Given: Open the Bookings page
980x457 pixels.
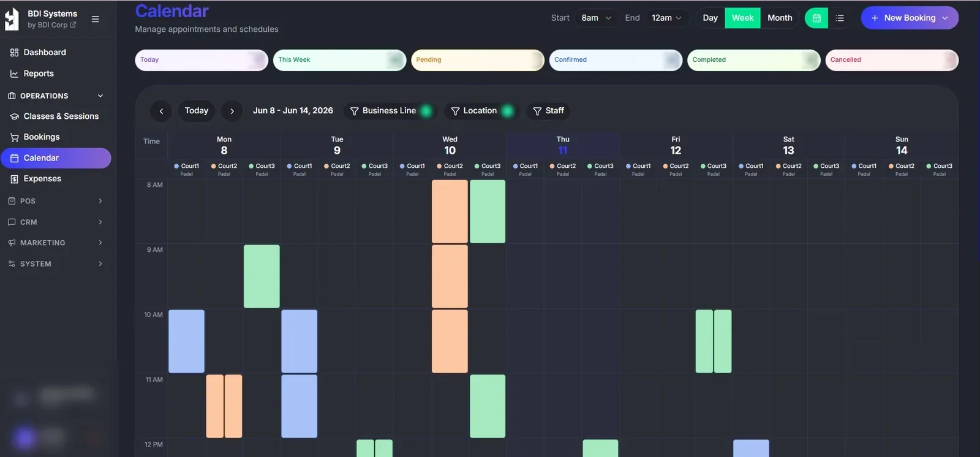Looking at the screenshot, I should 56,137.
